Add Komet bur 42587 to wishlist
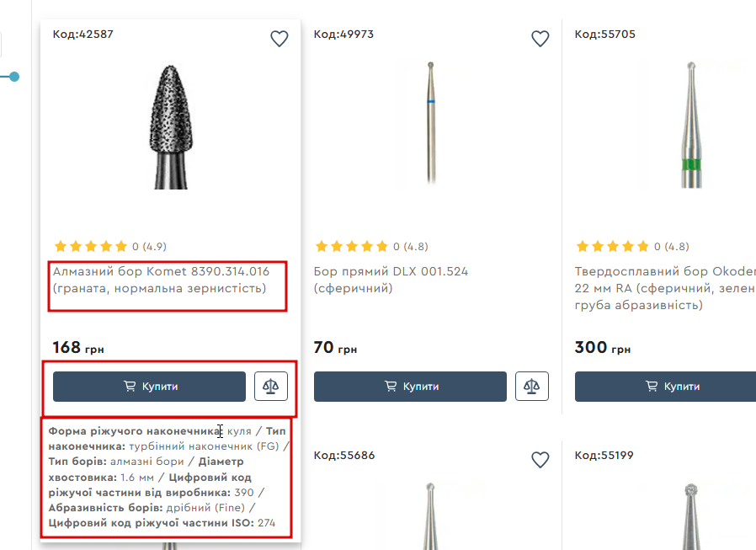 click(x=280, y=39)
